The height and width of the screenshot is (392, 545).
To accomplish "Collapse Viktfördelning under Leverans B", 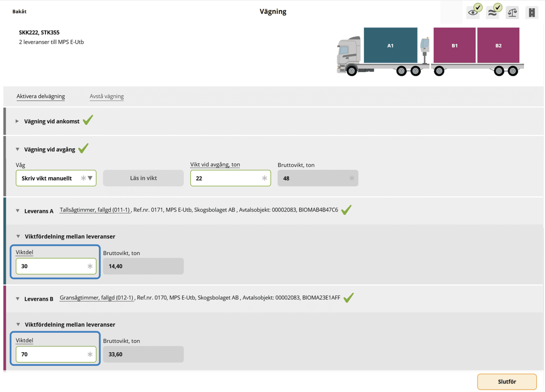I will [x=18, y=324].
